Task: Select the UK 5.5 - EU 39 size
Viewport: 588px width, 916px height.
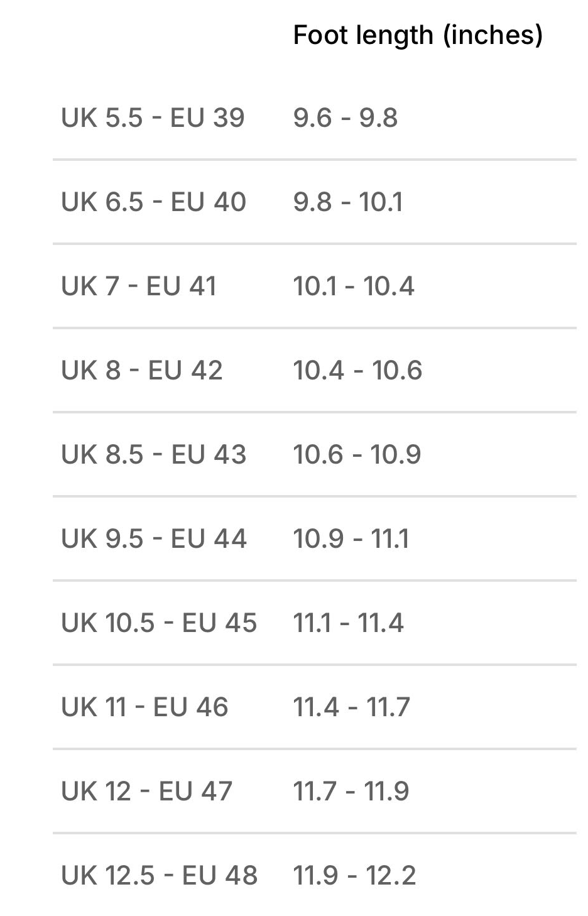Action: click(153, 118)
